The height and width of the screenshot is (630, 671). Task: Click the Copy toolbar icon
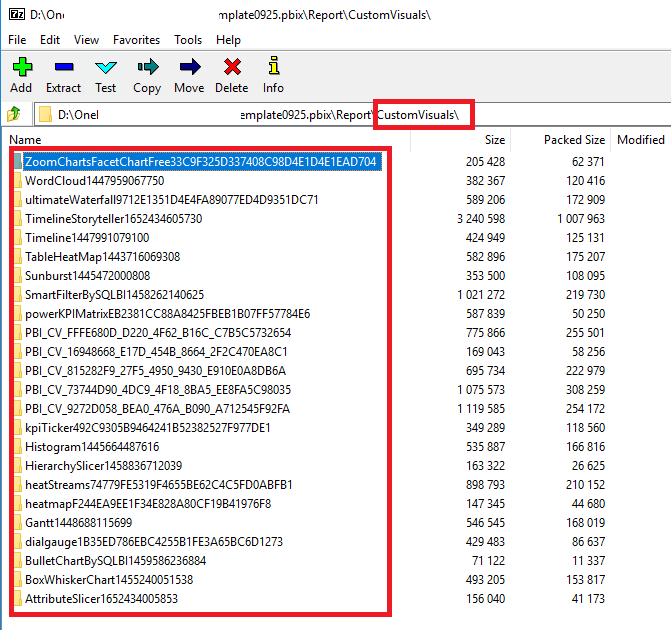coord(148,67)
